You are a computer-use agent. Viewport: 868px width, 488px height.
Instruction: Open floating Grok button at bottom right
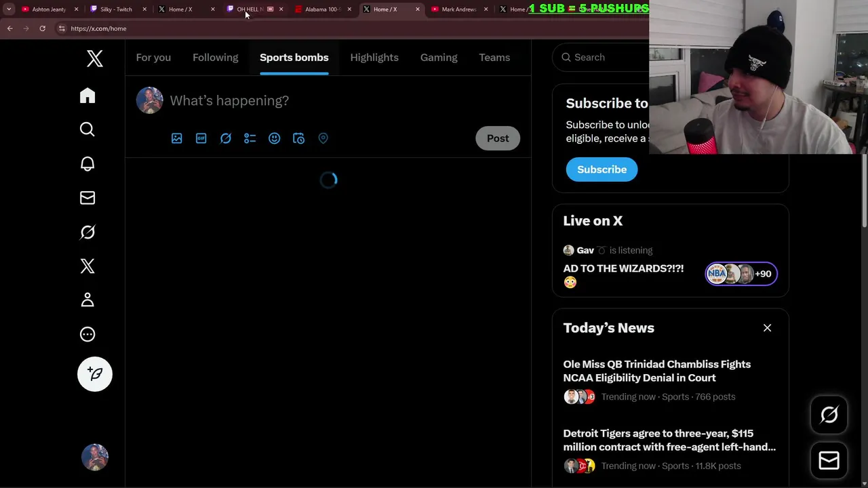coord(829,415)
